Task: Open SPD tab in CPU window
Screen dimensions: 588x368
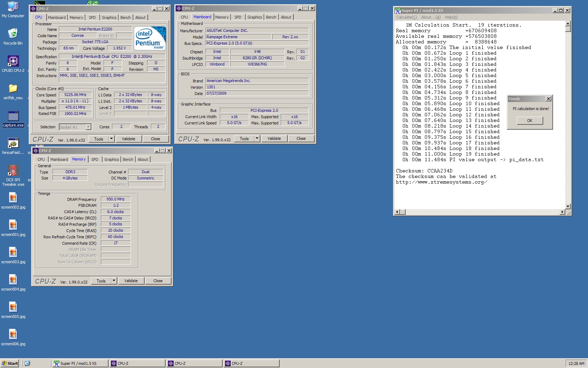Action: pyautogui.click(x=92, y=18)
